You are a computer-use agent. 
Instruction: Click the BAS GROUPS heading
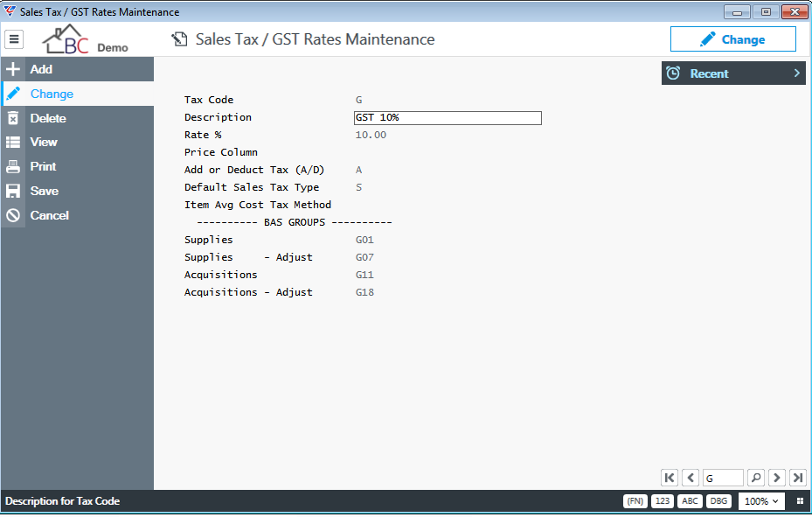pyautogui.click(x=295, y=222)
